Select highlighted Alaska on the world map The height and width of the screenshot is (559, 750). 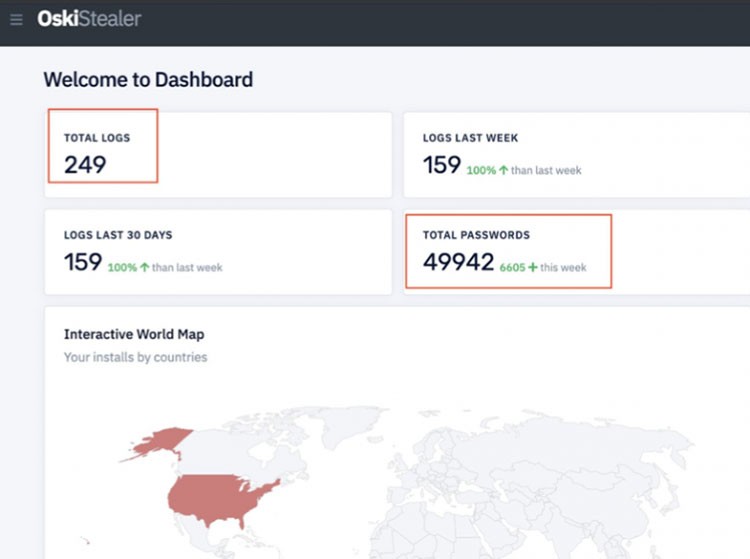tap(158, 442)
